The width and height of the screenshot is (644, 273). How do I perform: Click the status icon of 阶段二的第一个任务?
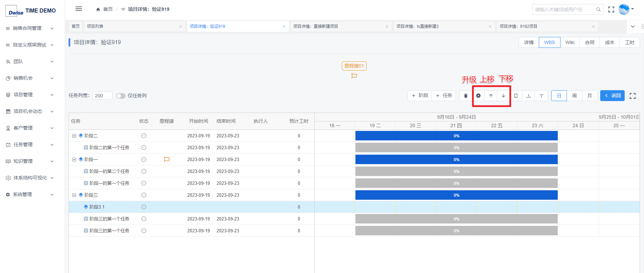[144, 148]
